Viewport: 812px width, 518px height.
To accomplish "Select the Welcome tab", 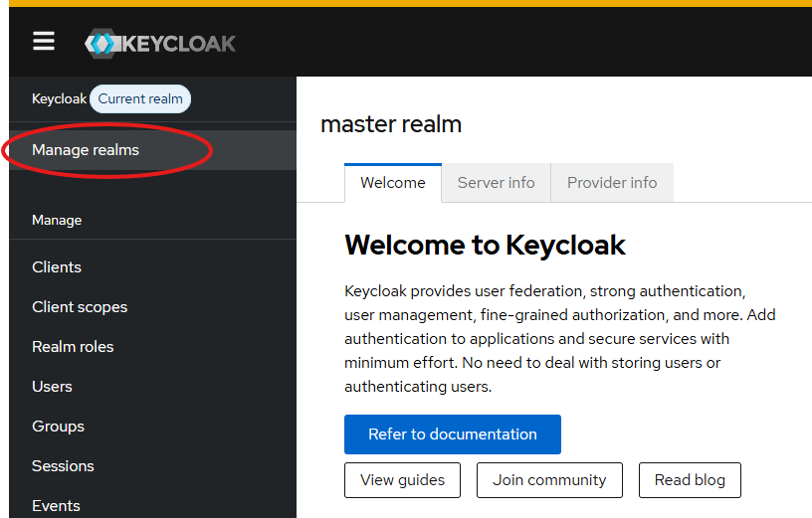I will tap(393, 183).
